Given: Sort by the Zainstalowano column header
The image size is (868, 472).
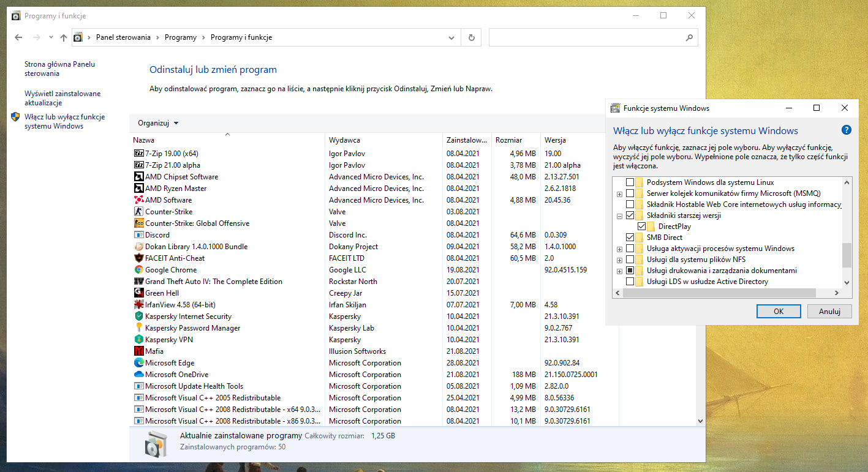Looking at the screenshot, I should pos(467,140).
